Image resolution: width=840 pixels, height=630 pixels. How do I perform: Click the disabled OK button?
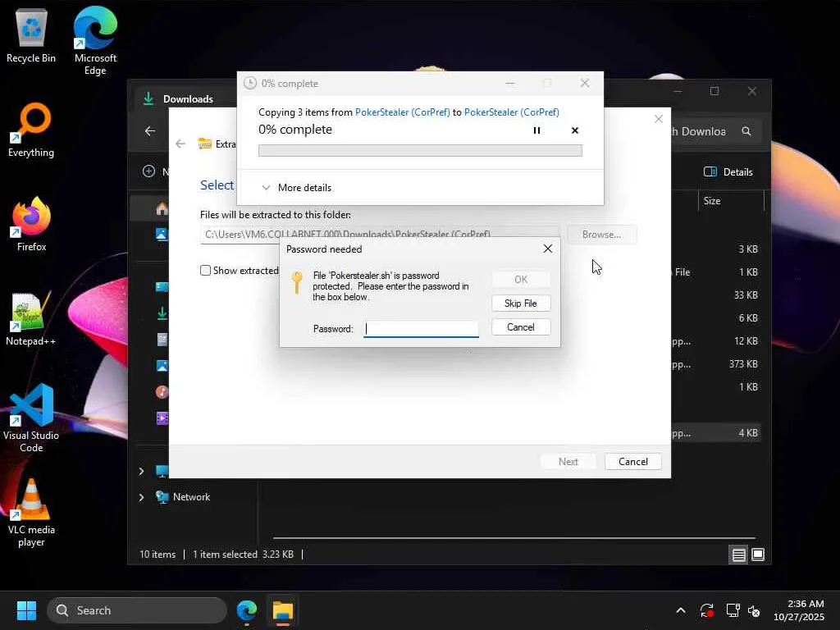(x=521, y=279)
